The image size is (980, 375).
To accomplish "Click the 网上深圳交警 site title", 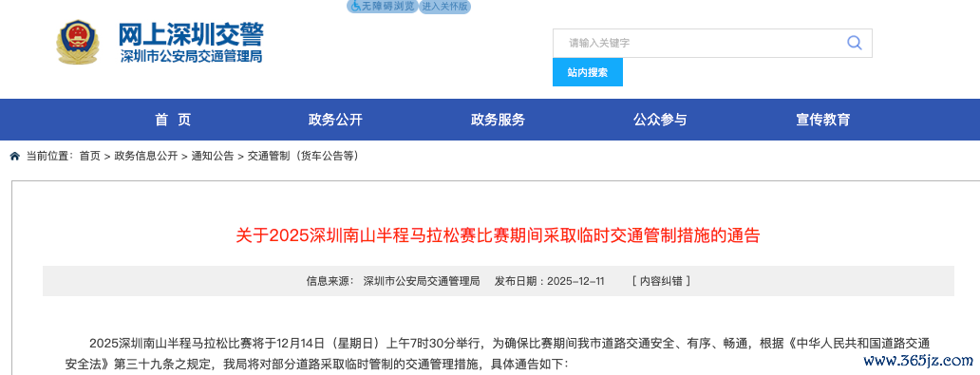I will (x=191, y=34).
